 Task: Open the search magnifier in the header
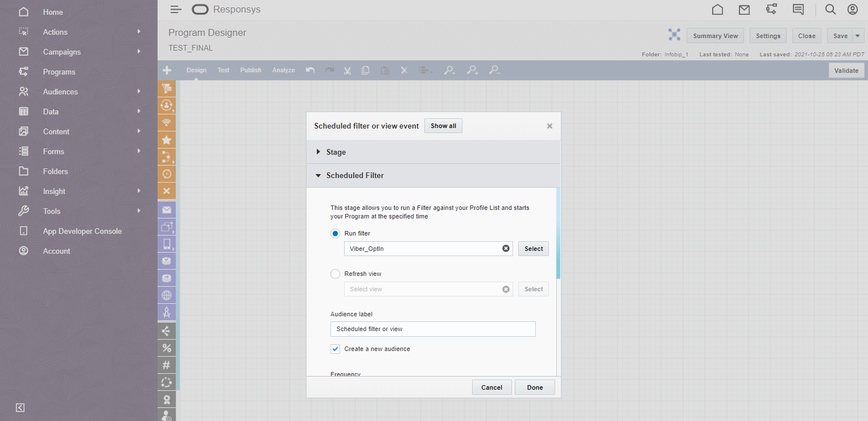click(x=830, y=10)
